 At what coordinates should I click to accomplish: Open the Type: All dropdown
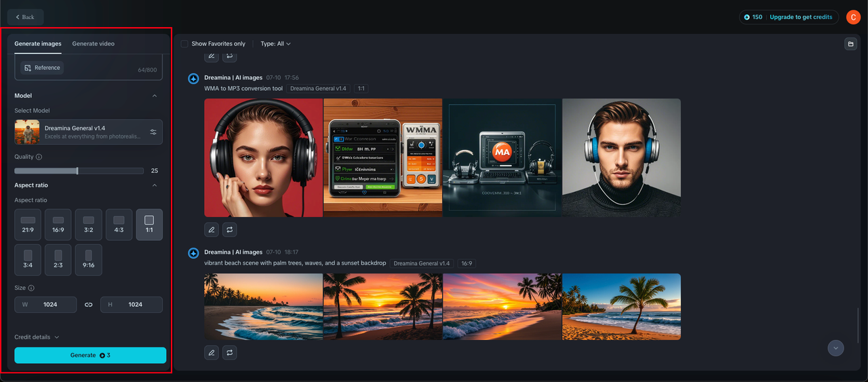[275, 44]
